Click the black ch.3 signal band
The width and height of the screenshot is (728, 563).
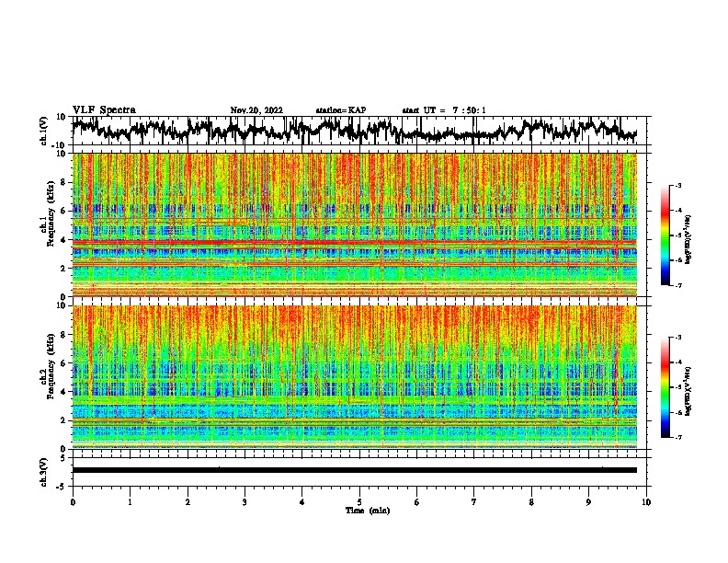[354, 470]
